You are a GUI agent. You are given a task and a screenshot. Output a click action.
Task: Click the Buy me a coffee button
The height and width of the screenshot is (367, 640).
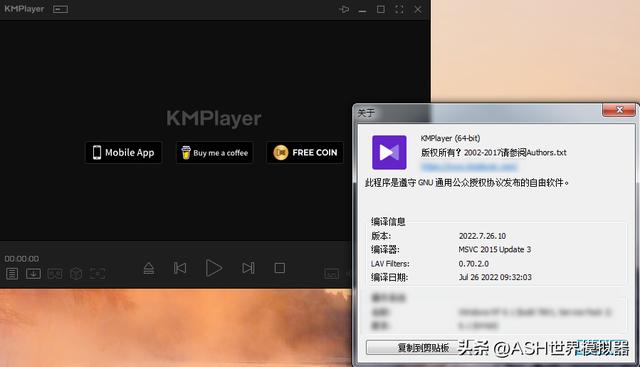(x=214, y=152)
